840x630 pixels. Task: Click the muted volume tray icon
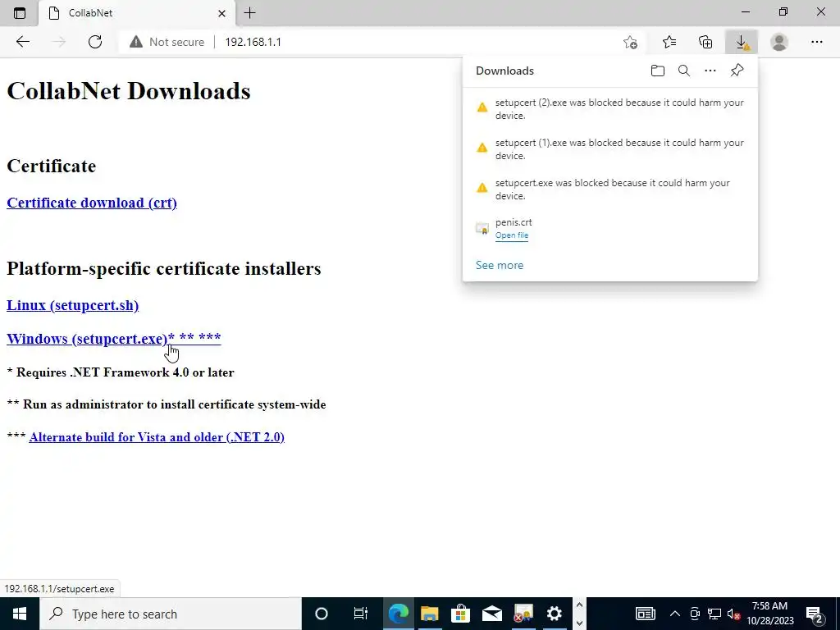(734, 614)
